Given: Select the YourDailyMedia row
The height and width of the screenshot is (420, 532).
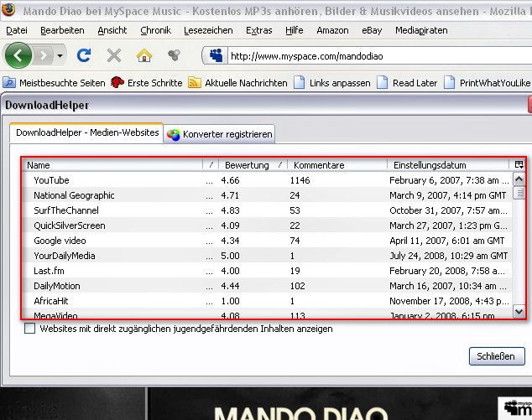Looking at the screenshot, I should point(267,256).
